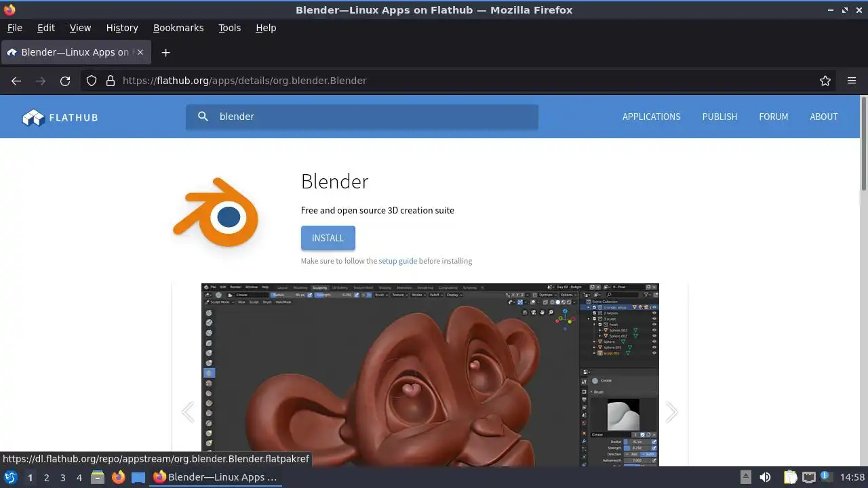The height and width of the screenshot is (488, 868).
Task: Open the network tray icon
Action: tap(808, 477)
